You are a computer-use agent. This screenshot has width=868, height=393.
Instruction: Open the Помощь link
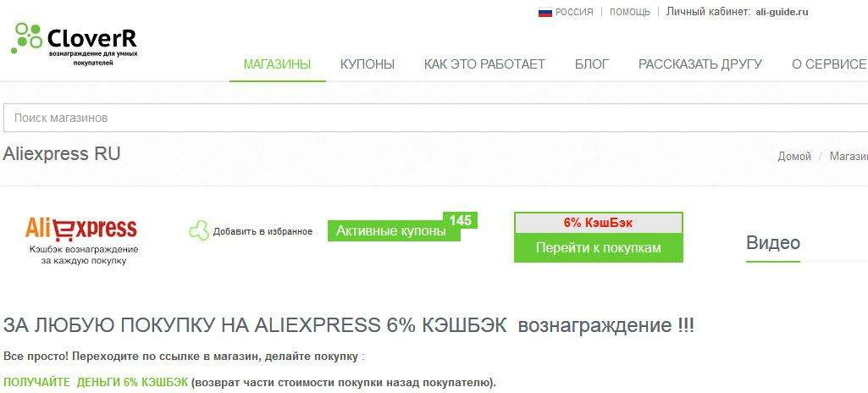point(630,12)
